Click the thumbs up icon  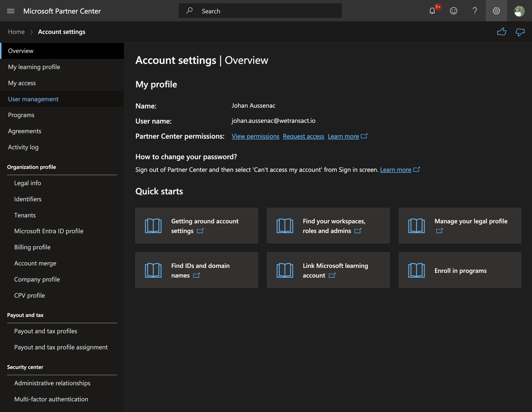click(502, 32)
